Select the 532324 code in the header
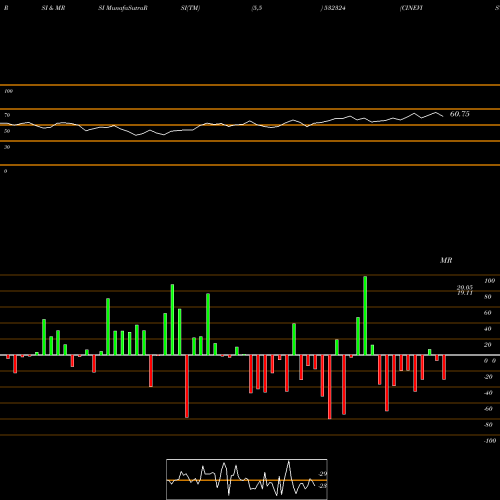Image resolution: width=500 pixels, height=500 pixels. 334,8
